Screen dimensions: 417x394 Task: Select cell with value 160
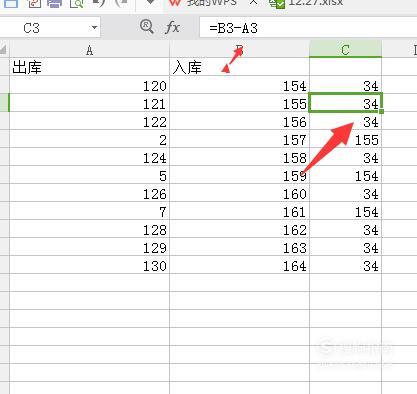tap(239, 193)
